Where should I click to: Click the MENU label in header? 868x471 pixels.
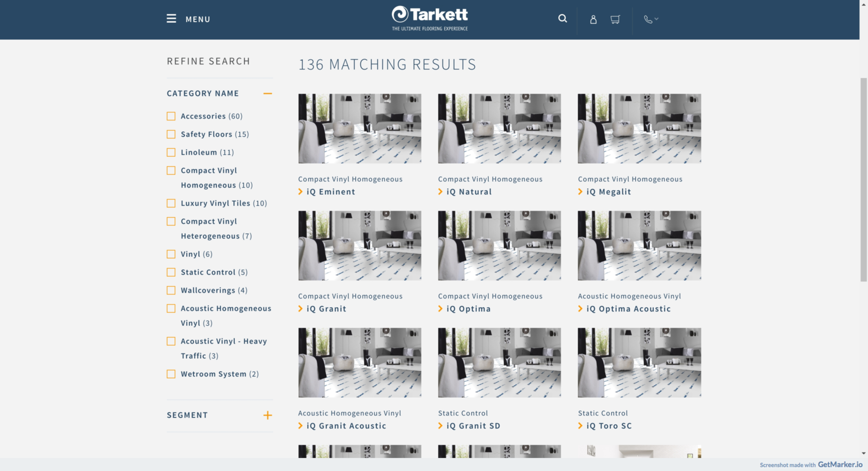point(198,19)
